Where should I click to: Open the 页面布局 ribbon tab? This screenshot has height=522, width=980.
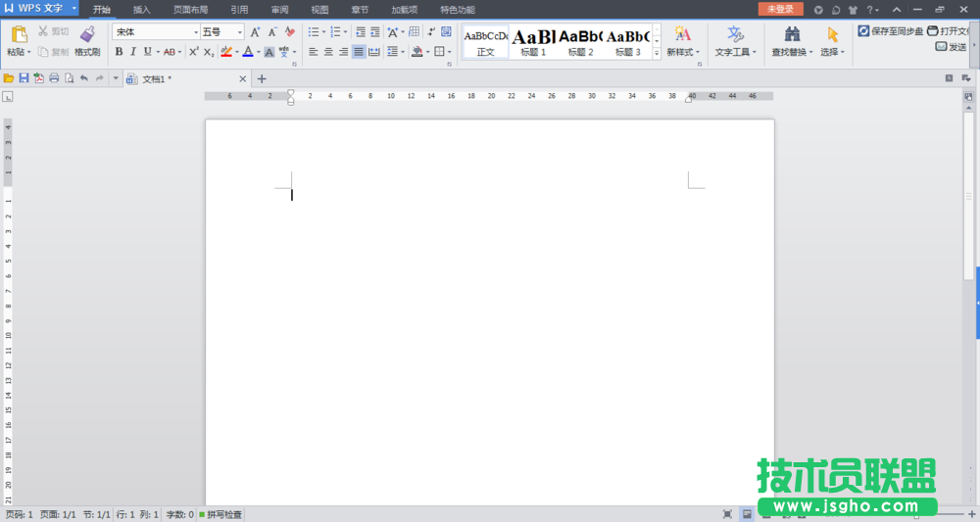tap(190, 9)
